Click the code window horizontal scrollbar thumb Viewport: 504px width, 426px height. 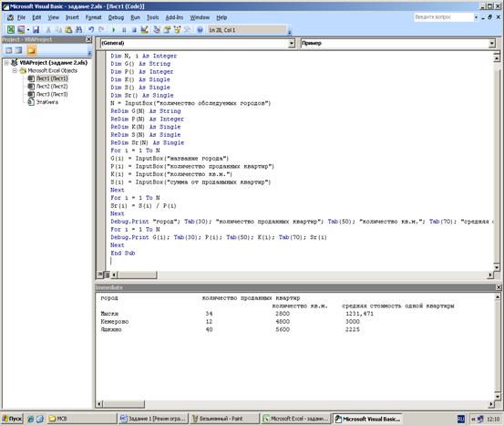point(138,275)
